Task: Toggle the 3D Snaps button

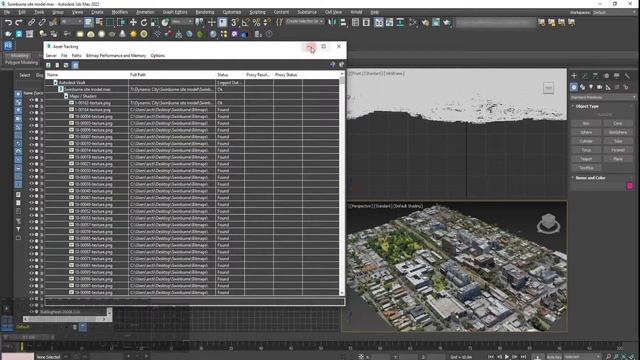Action: tap(234, 22)
